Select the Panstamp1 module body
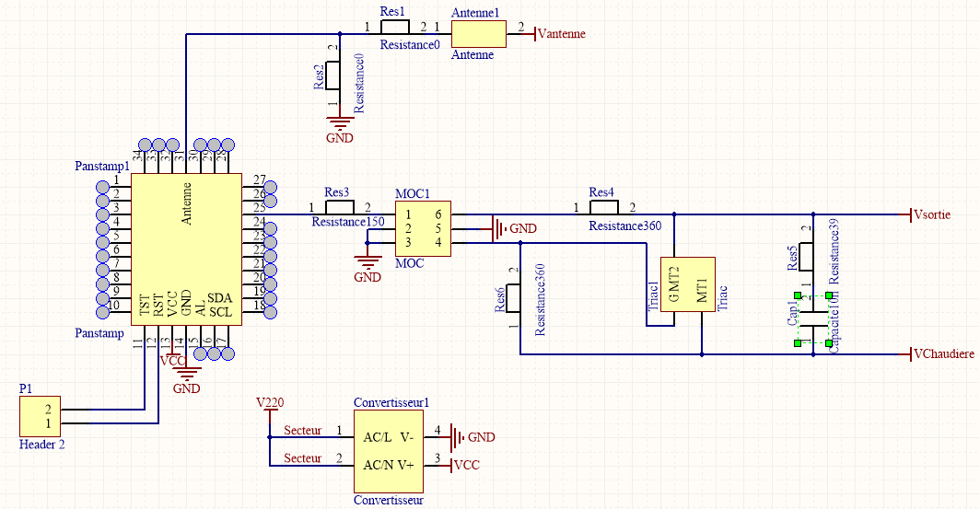This screenshot has height=509, width=980. coord(185,249)
